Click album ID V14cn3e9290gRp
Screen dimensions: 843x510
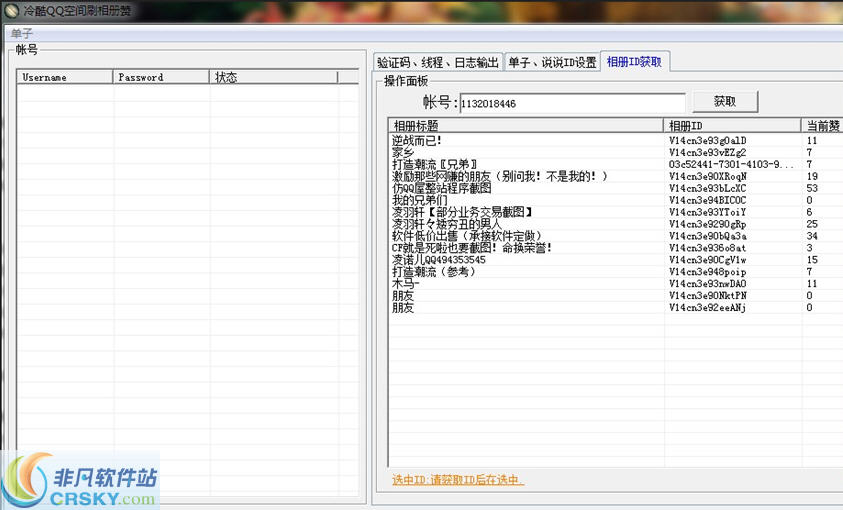point(708,224)
